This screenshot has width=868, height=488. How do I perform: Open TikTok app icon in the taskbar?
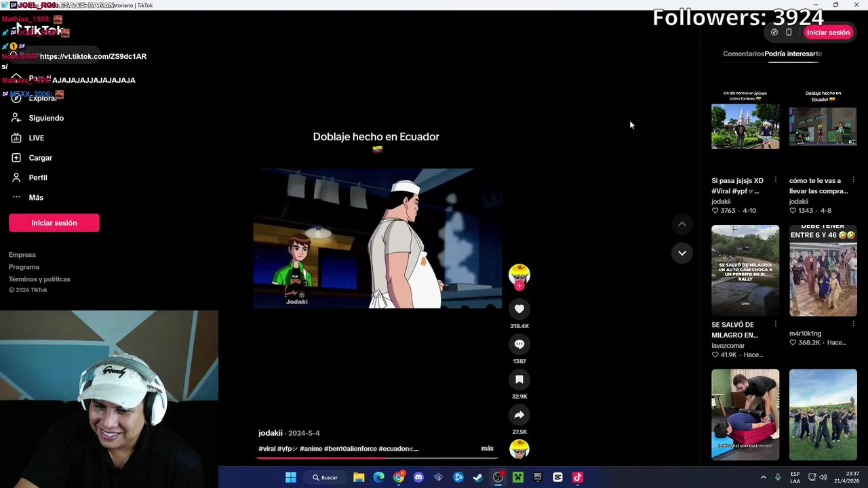[578, 477]
